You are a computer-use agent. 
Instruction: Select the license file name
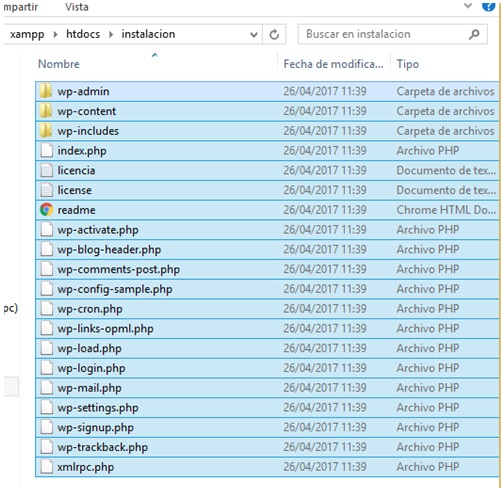(75, 190)
